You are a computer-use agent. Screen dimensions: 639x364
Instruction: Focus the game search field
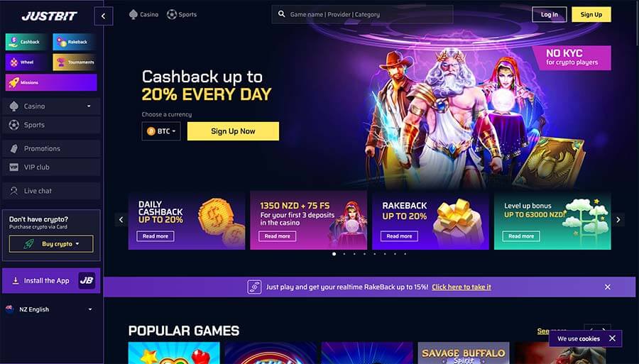(x=362, y=14)
